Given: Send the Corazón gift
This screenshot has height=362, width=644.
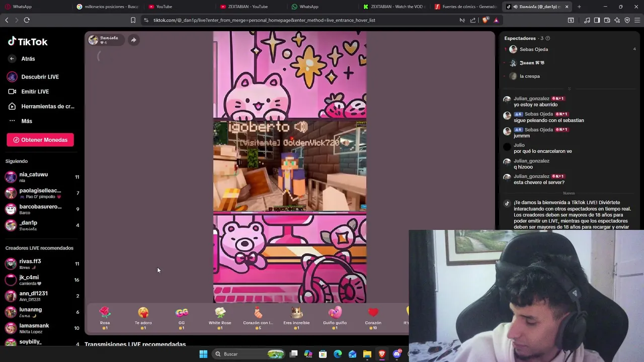Looking at the screenshot, I should coord(373,317).
